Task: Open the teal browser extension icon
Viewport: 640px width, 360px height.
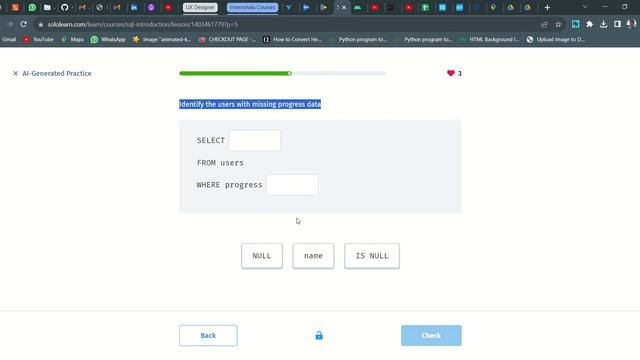Action: (575, 24)
